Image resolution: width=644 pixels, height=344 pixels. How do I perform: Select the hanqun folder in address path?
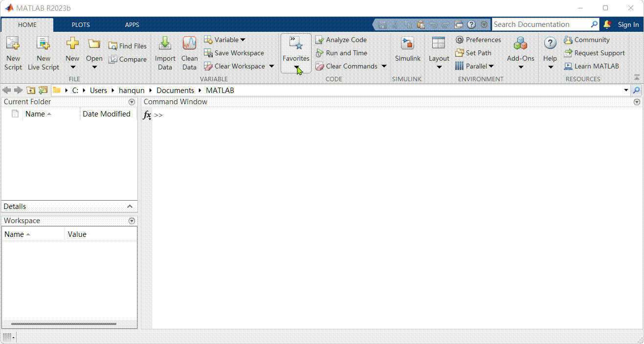(133, 91)
